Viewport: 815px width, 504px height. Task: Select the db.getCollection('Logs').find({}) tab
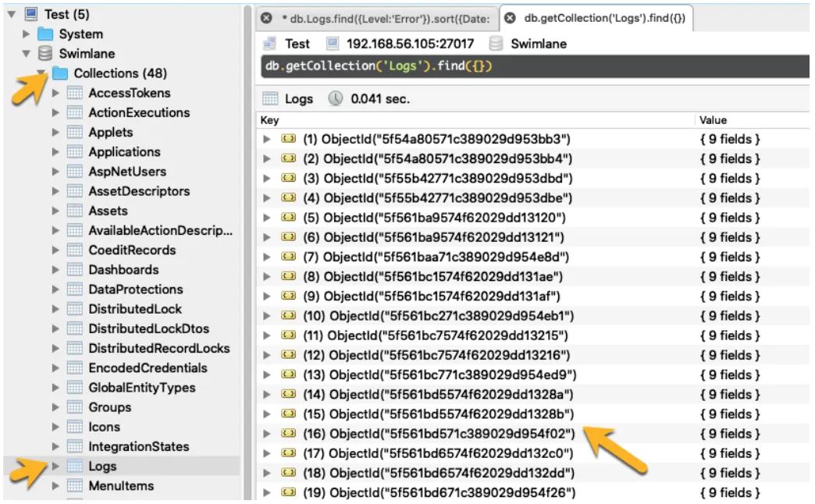pyautogui.click(x=604, y=18)
